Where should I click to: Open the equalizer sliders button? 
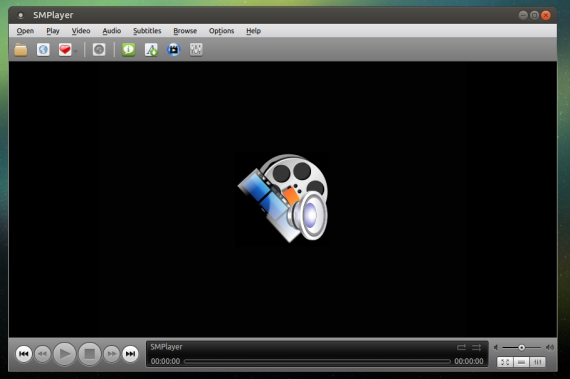coord(538,362)
